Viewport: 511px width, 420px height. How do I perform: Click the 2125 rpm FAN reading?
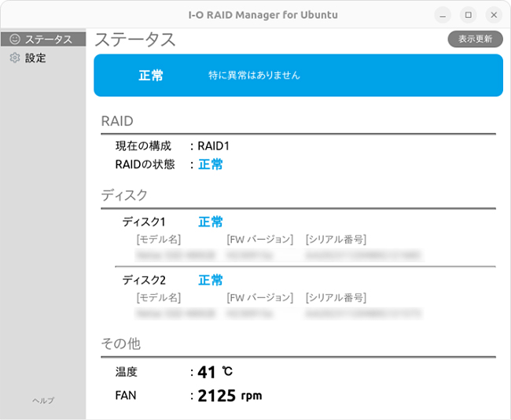pos(229,396)
